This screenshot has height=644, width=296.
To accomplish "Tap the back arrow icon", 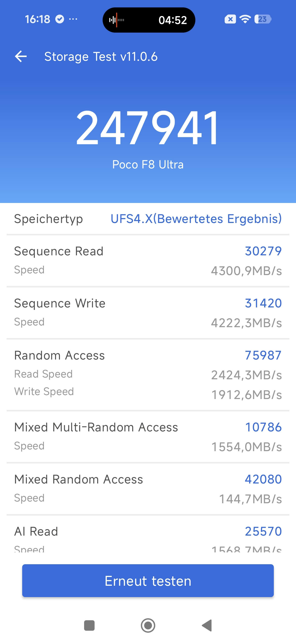I will point(21,56).
